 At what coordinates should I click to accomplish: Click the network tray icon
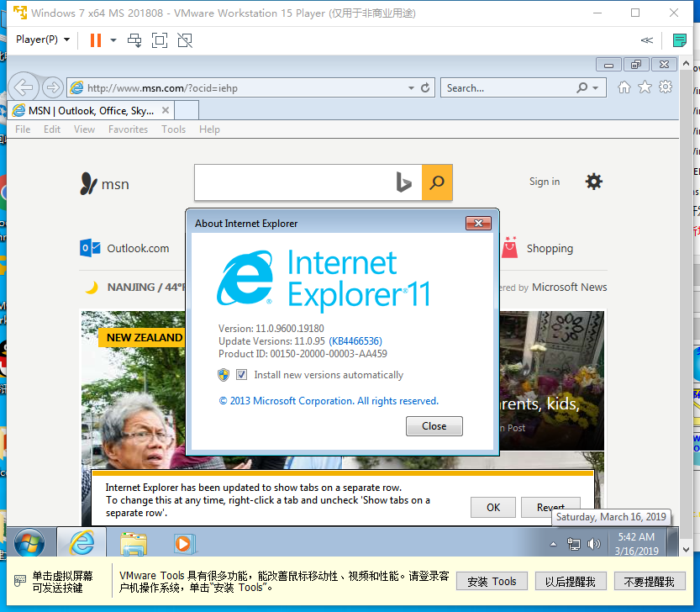(573, 544)
